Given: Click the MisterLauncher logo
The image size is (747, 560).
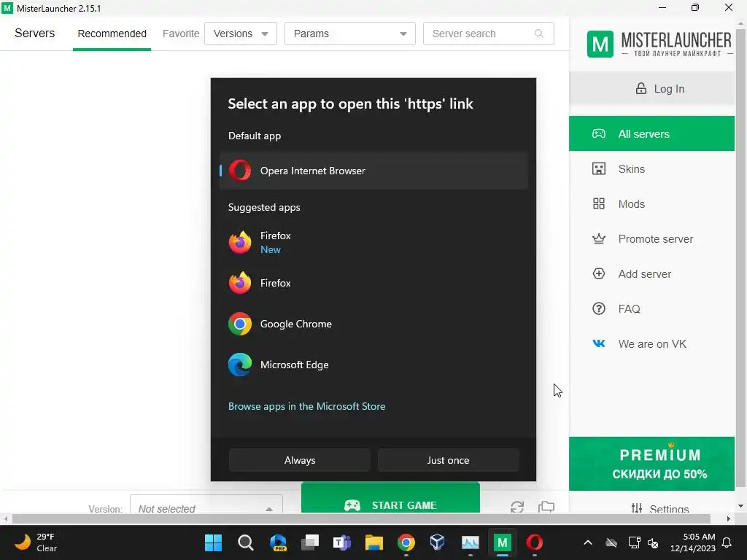Looking at the screenshot, I should [x=659, y=44].
